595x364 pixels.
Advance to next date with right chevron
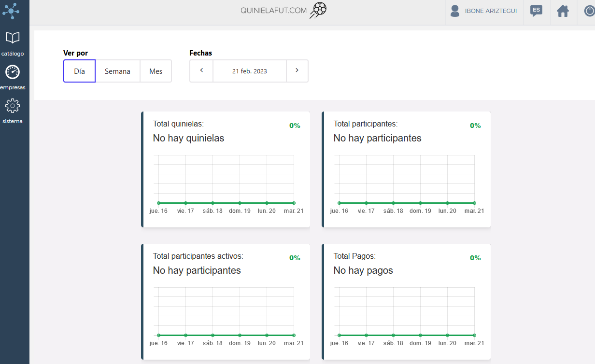[297, 70]
